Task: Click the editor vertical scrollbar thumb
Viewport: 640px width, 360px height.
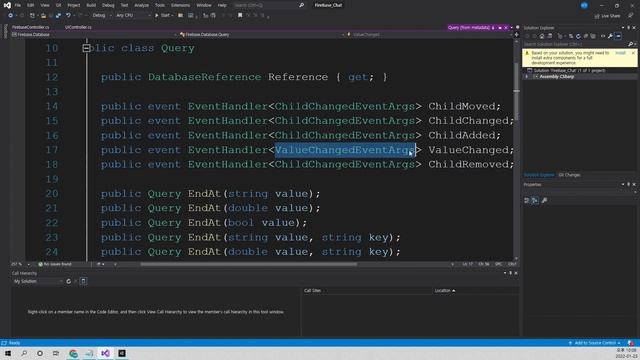Action: (517, 91)
